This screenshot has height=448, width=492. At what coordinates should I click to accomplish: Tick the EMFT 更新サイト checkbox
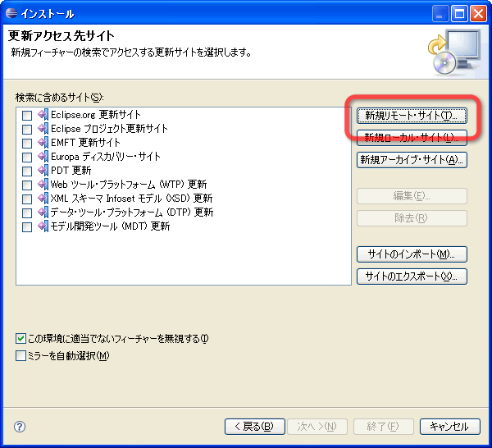point(27,143)
